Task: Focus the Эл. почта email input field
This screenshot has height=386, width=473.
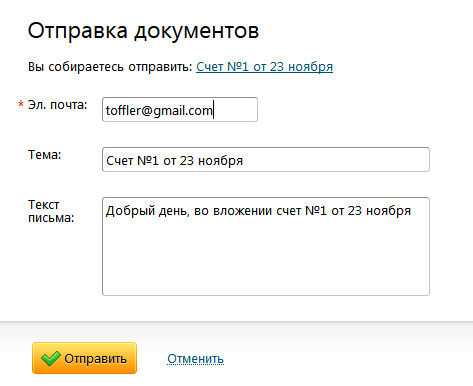Action: 180,109
